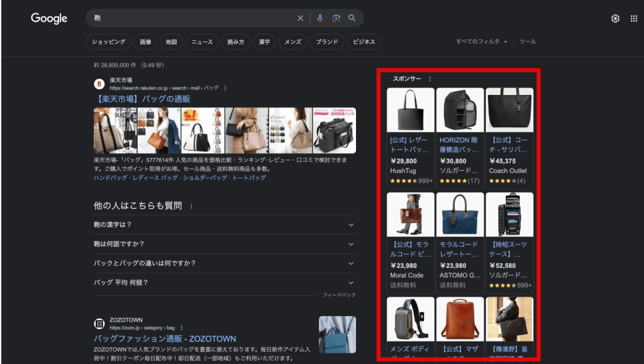The image size is (644, 364).
Task: Open options next to 他の人はこちらも質問
Action: pyautogui.click(x=191, y=206)
